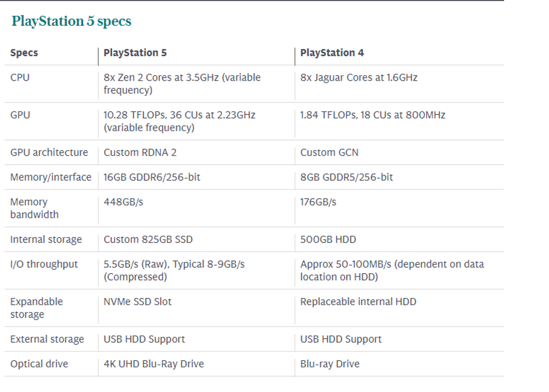
Task: Click the "8x Jaguar Cores at 1.6GHz" cell
Action: pos(359,78)
